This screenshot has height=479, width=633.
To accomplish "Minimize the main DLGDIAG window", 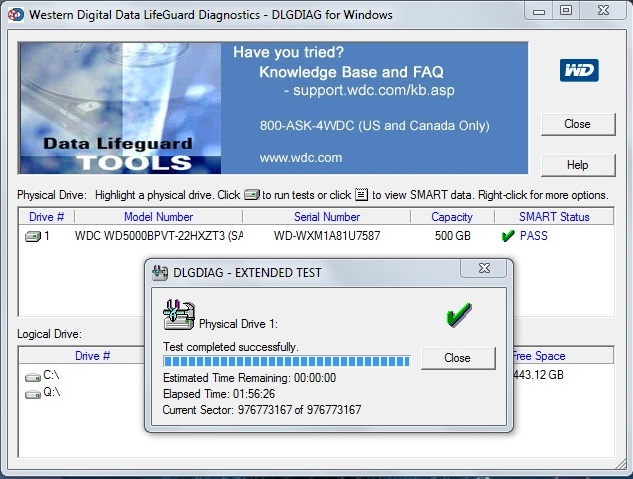I will click(539, 11).
